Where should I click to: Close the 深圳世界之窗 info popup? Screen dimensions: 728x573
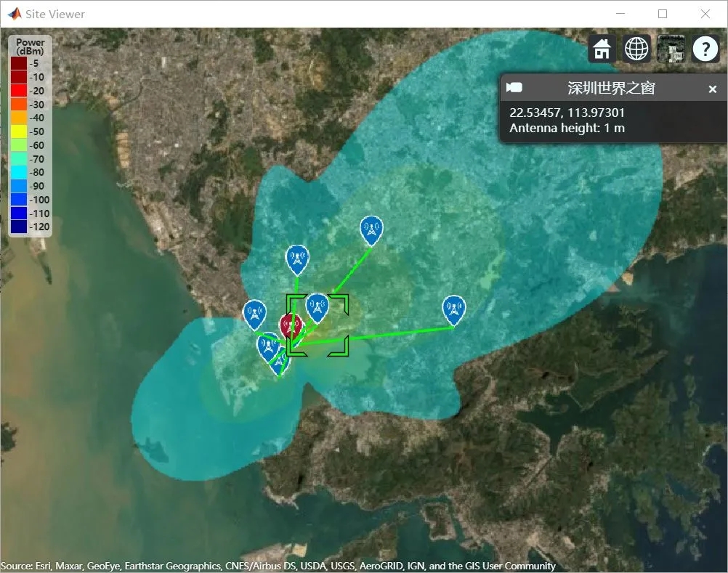712,89
